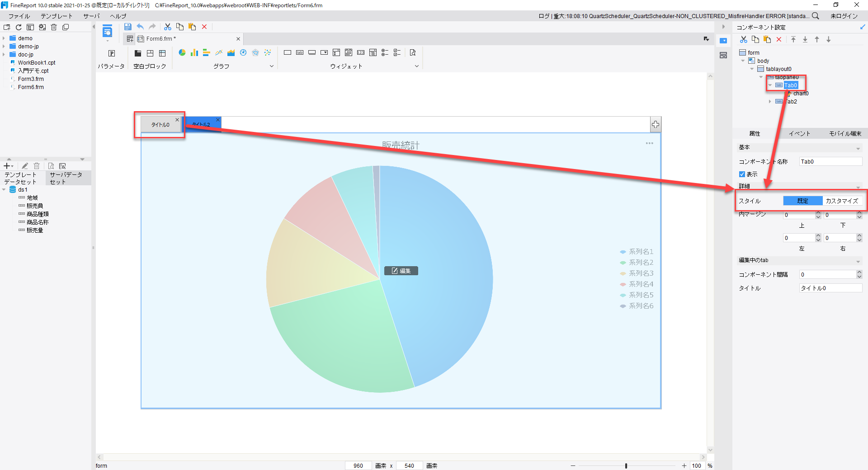868x470 pixels.
Task: Increase the top inner margin stepper
Action: (x=818, y=213)
